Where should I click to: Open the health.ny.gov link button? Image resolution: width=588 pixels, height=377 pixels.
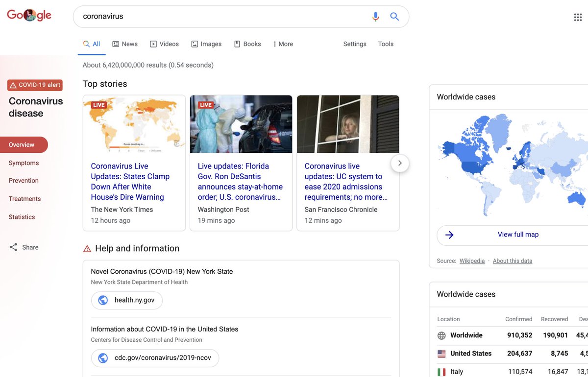127,300
